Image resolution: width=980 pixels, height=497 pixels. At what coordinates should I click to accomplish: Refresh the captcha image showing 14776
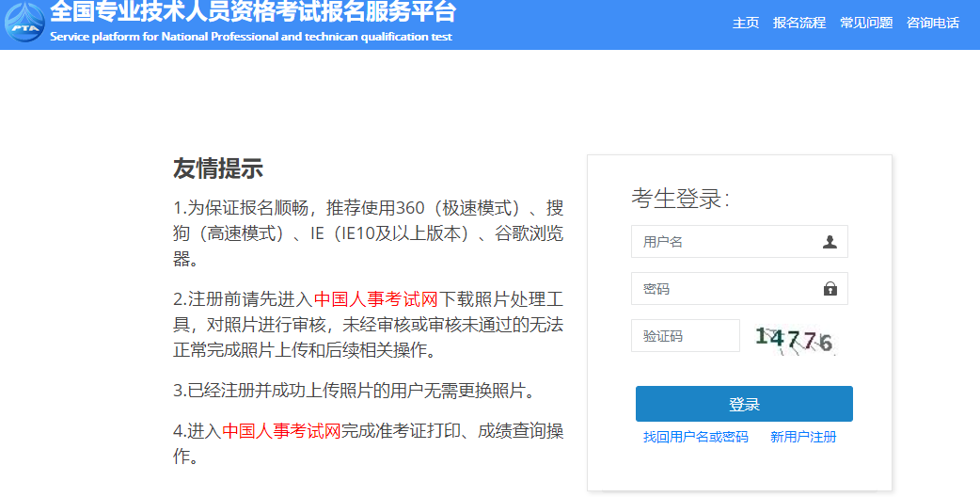(795, 338)
